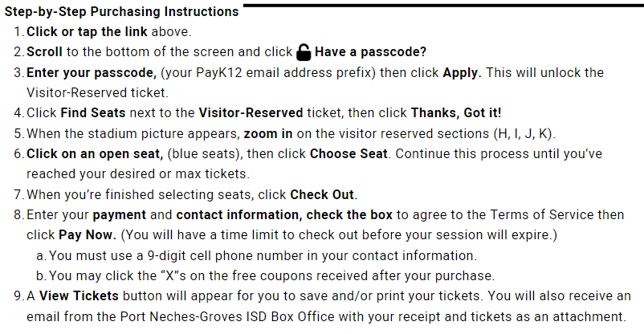Click the bold word 'Scroll' in step 2
Viewport: 644px width, 334px height.
coord(44,52)
